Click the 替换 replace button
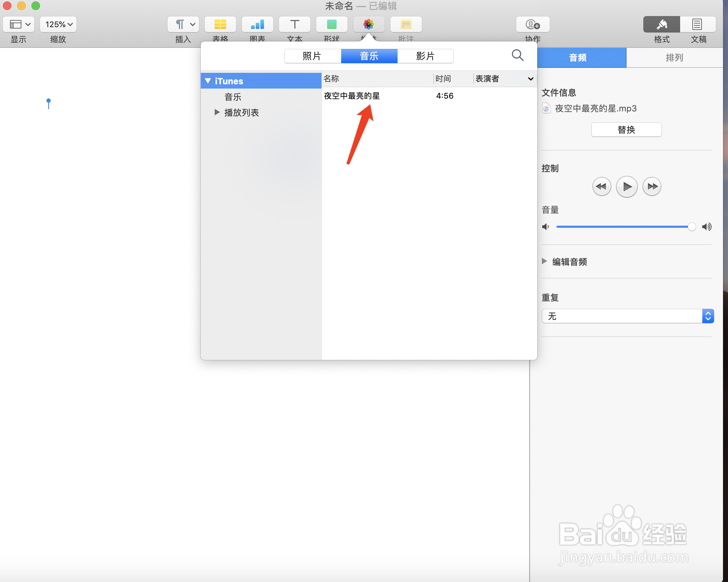Screen dimensions: 728x582 [626, 130]
